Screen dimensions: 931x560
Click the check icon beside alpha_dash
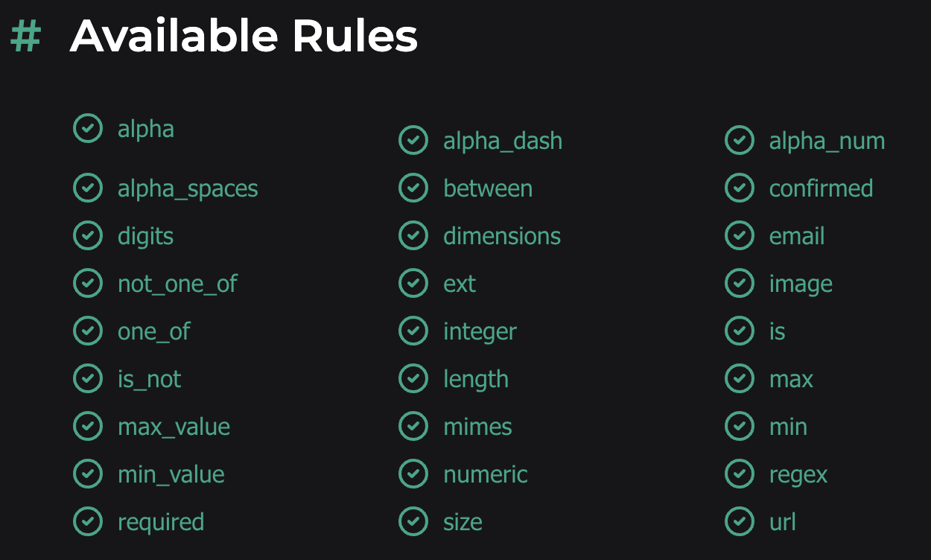tap(413, 140)
